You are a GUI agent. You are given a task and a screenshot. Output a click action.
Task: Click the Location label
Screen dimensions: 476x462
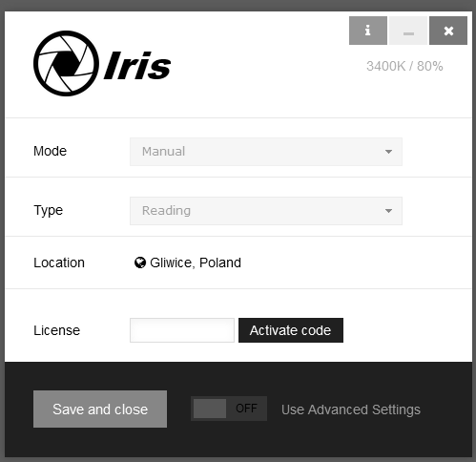click(59, 262)
